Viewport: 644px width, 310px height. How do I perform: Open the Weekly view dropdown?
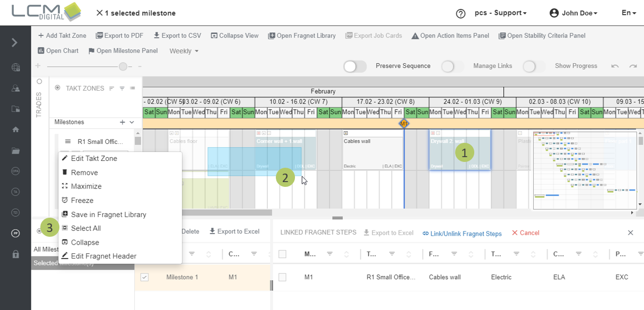point(184,51)
